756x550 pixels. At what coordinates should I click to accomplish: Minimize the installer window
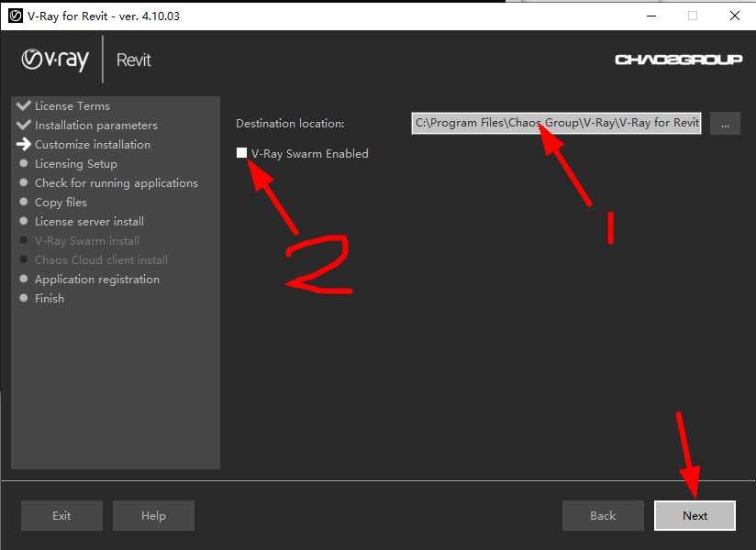[x=651, y=16]
